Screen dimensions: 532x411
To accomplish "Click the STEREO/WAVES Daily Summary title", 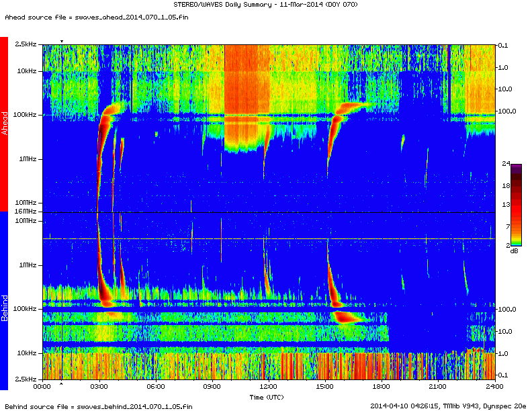I will [265, 5].
